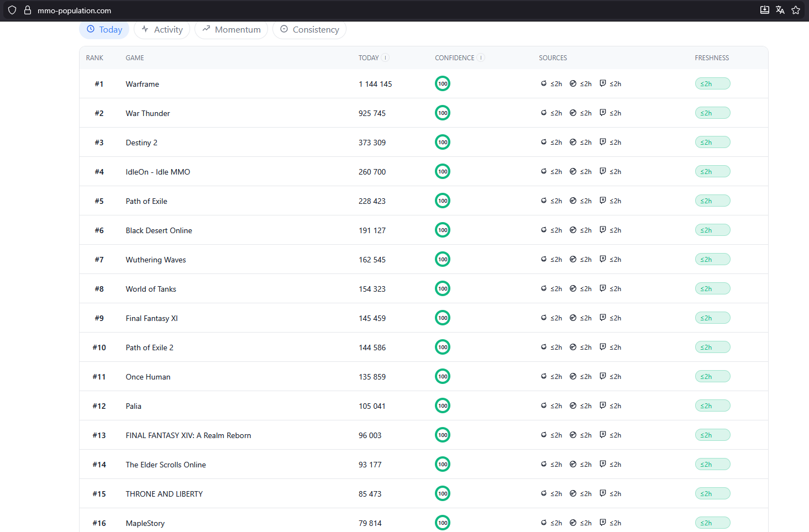This screenshot has width=809, height=532.
Task: Click the Steam source icon for Warframe
Action: (573, 83)
